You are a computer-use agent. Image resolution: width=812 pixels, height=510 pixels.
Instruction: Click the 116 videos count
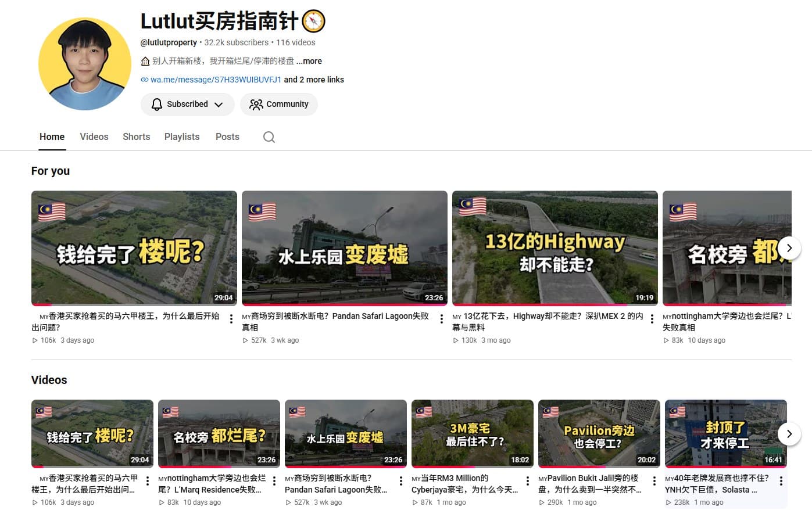pyautogui.click(x=296, y=42)
